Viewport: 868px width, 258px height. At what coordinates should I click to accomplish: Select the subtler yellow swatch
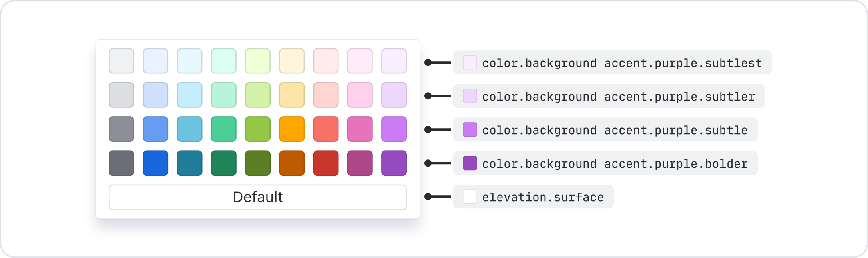292,95
